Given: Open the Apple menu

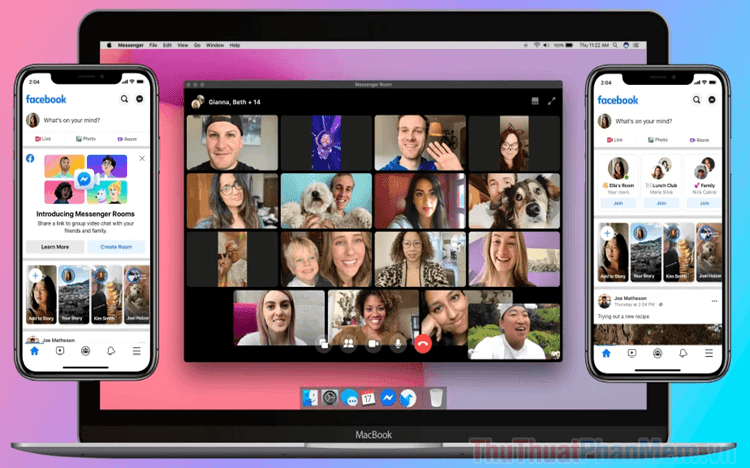Looking at the screenshot, I should tap(109, 45).
